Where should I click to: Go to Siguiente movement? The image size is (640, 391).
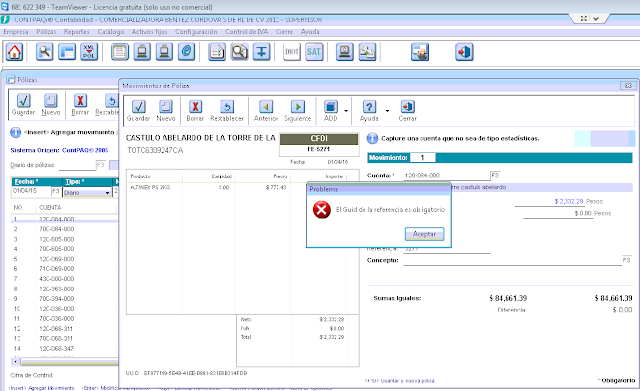[x=298, y=111]
